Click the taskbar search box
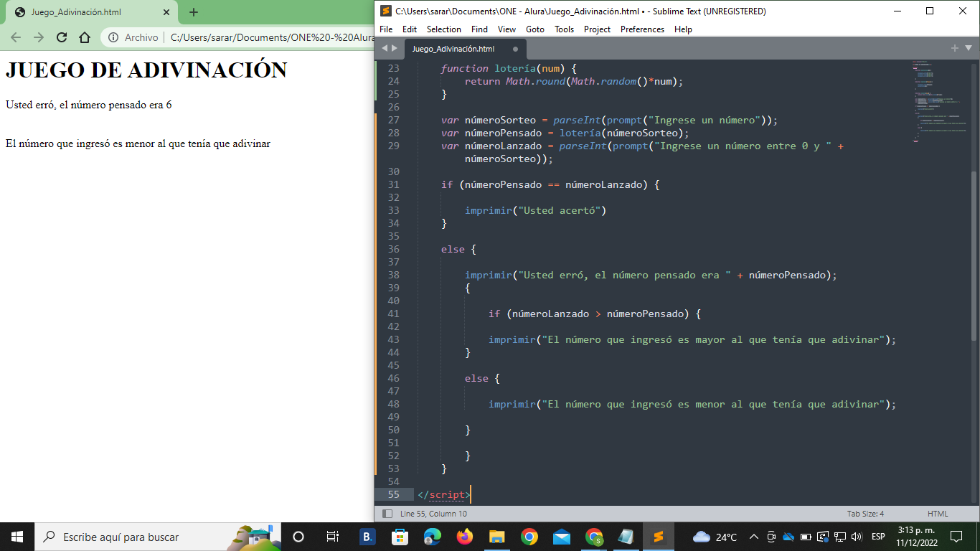980x551 pixels. pos(158,537)
